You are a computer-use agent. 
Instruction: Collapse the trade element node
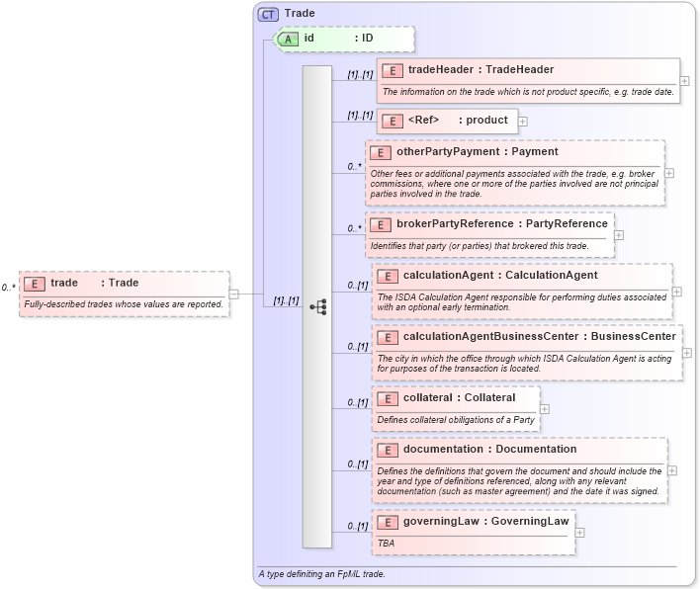click(234, 294)
